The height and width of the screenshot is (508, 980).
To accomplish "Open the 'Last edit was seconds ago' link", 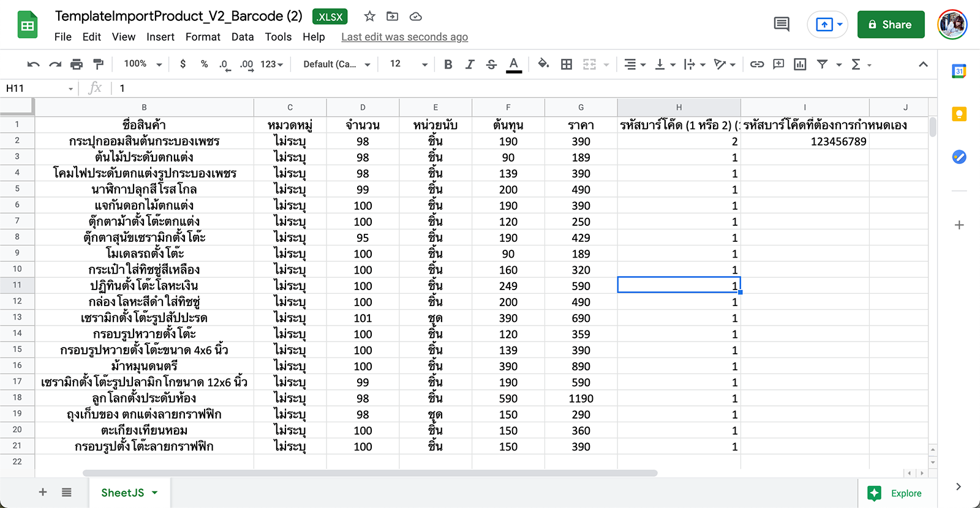I will click(404, 37).
